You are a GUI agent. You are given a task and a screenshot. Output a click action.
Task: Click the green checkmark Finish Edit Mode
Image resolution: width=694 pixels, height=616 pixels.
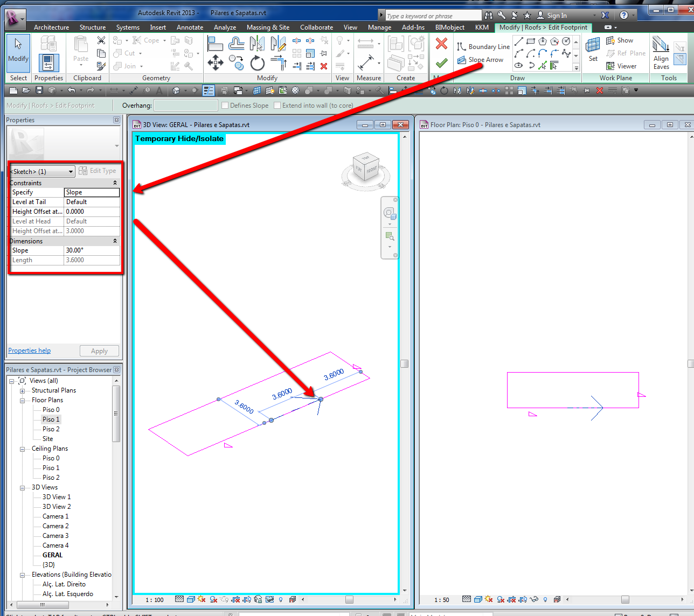[441, 63]
